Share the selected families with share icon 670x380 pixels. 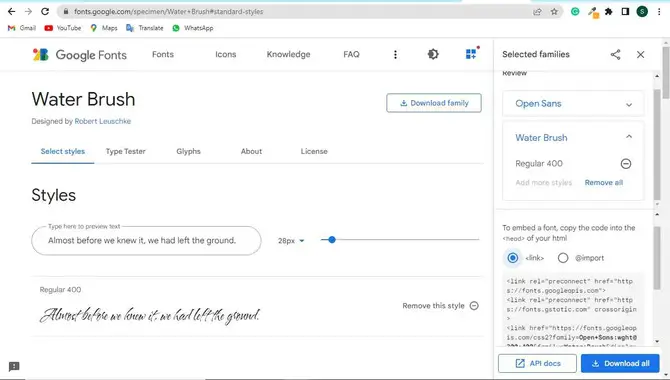615,54
